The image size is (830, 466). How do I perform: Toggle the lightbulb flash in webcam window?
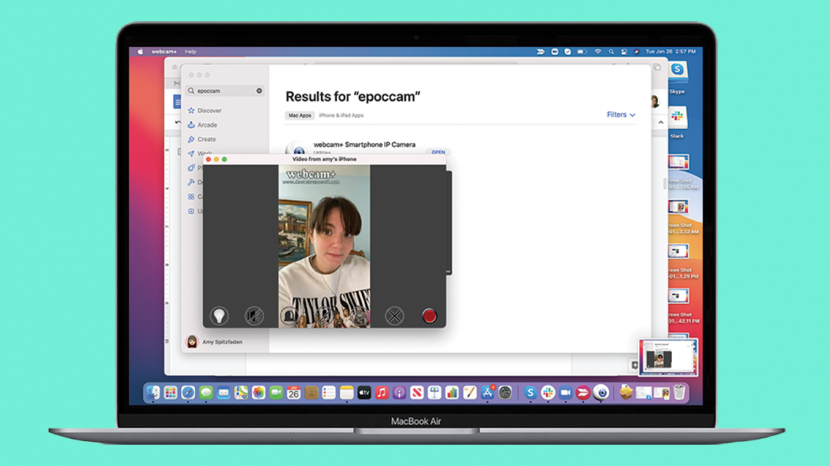pyautogui.click(x=219, y=316)
